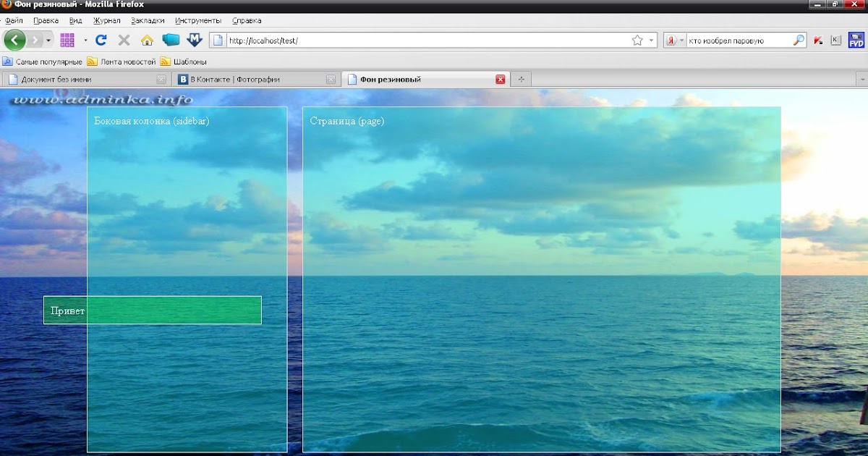The width and height of the screenshot is (868, 456).
Task: Open the purple speed dial grid icon
Action: tap(67, 40)
